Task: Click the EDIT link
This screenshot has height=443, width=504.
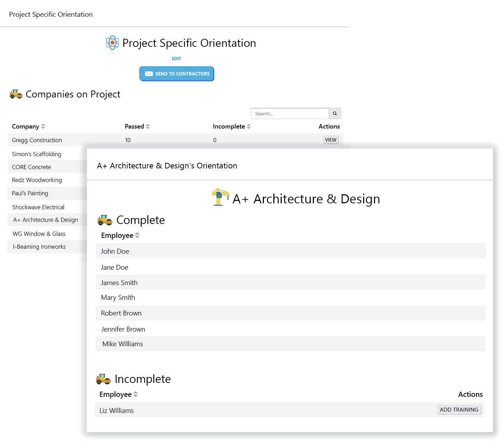Action: [177, 59]
